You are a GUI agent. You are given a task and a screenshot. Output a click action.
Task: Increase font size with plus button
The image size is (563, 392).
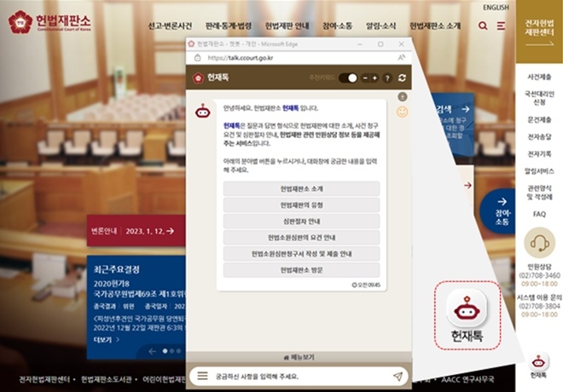(374, 78)
